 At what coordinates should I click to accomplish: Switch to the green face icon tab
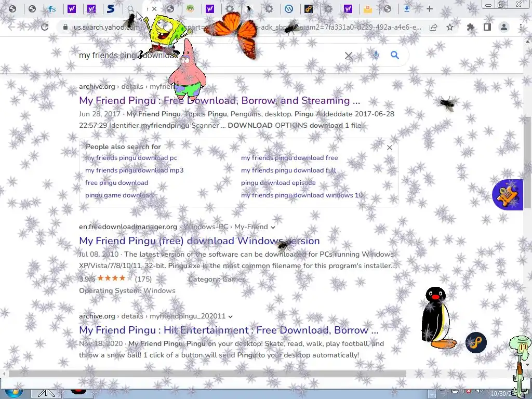pyautogui.click(x=190, y=9)
